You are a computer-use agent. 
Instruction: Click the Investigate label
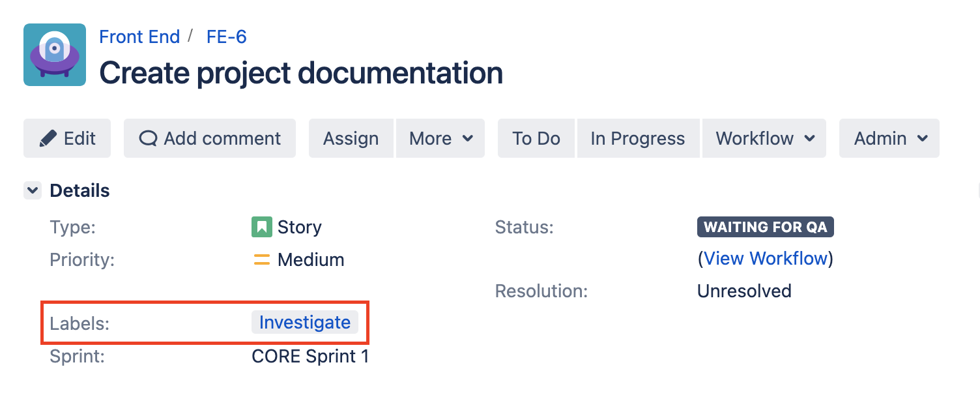tap(304, 322)
